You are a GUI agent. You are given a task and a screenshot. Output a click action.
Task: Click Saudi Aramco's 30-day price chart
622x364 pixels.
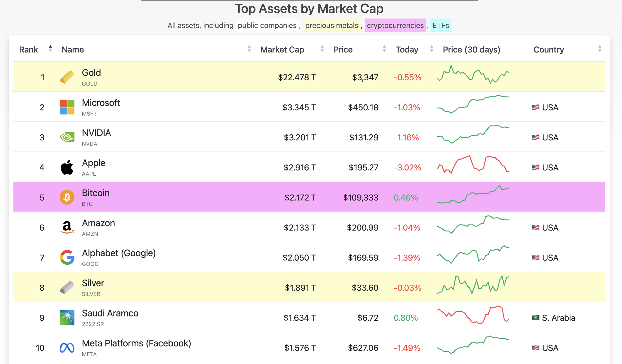[x=473, y=315]
